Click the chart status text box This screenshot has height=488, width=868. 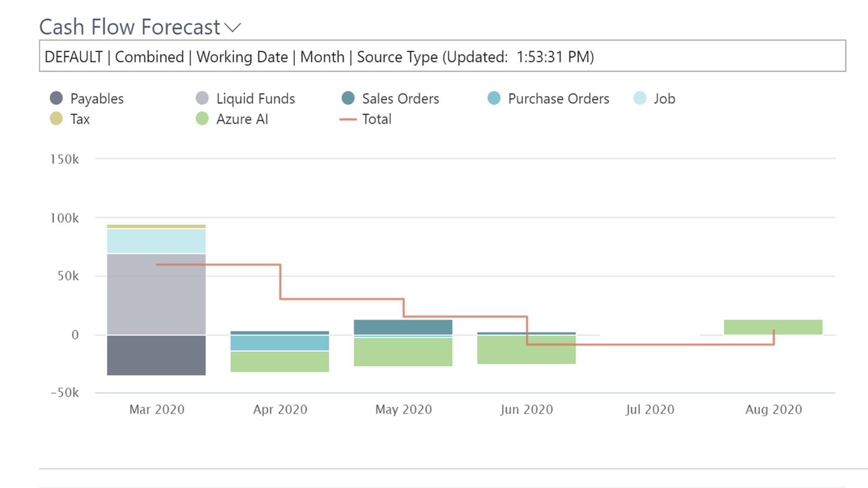pyautogui.click(x=442, y=56)
